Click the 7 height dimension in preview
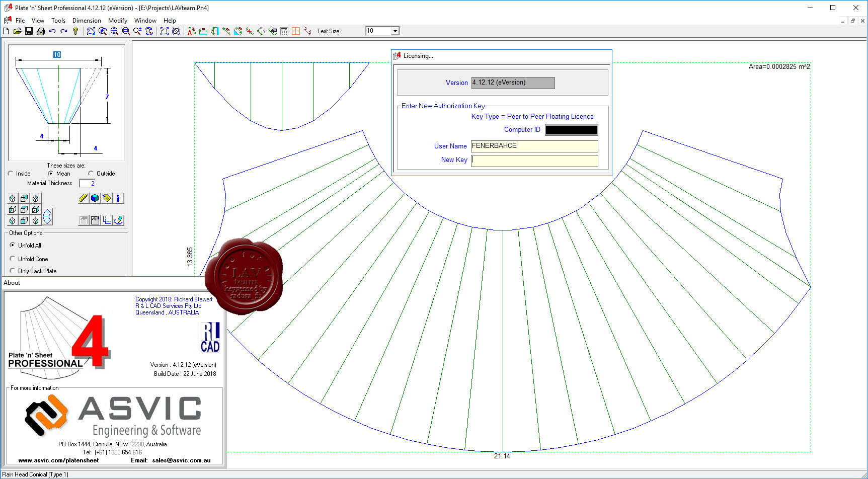The height and width of the screenshot is (479, 868). click(x=107, y=97)
